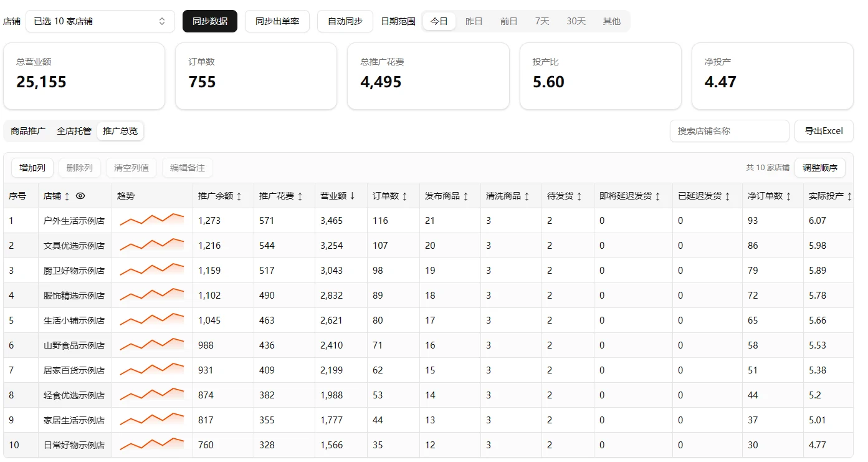The height and width of the screenshot is (462, 868).
Task: Click 增加列 to add a column
Action: click(32, 168)
